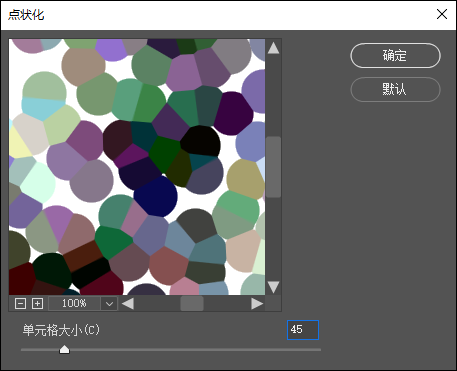Click the preview's right scroll arrow

(x=257, y=304)
